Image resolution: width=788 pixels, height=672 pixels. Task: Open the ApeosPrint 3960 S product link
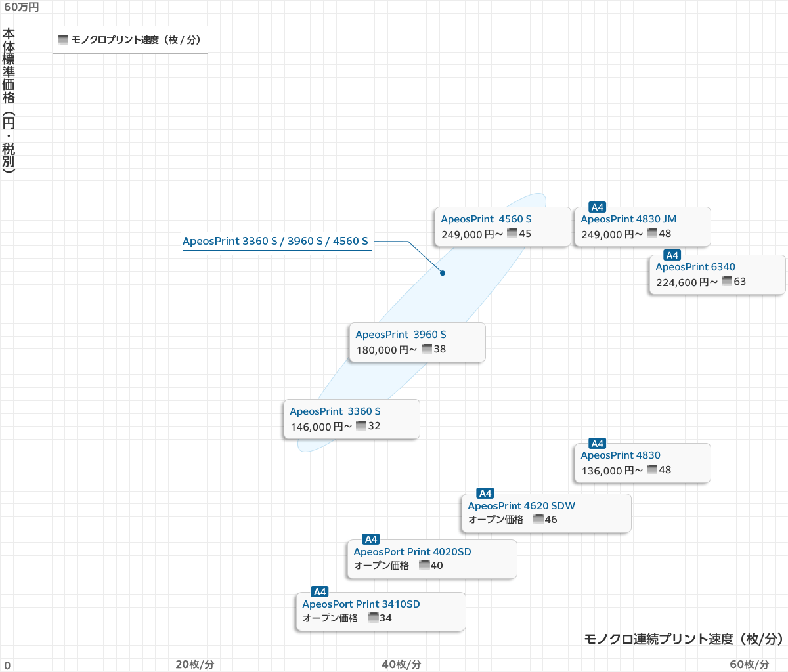(x=401, y=335)
